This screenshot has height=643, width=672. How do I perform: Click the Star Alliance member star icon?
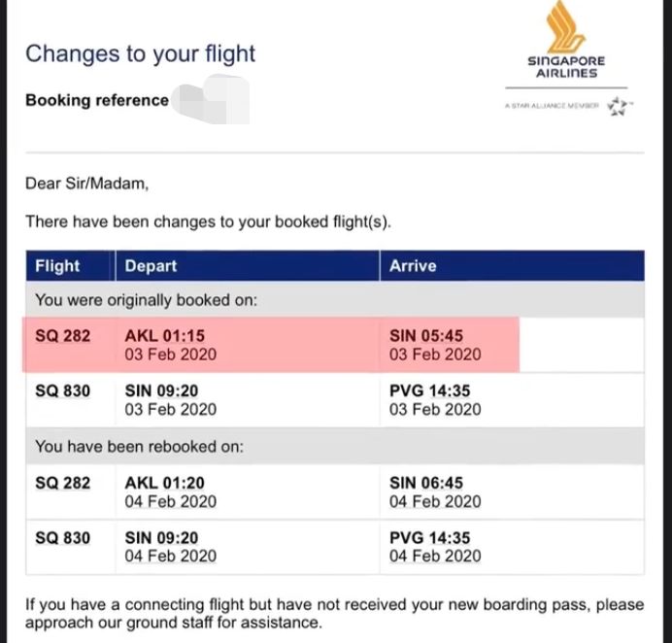pos(618,106)
